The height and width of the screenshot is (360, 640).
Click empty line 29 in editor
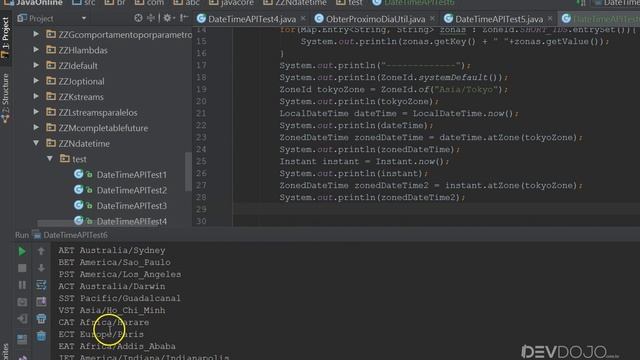pyautogui.click(x=436, y=209)
